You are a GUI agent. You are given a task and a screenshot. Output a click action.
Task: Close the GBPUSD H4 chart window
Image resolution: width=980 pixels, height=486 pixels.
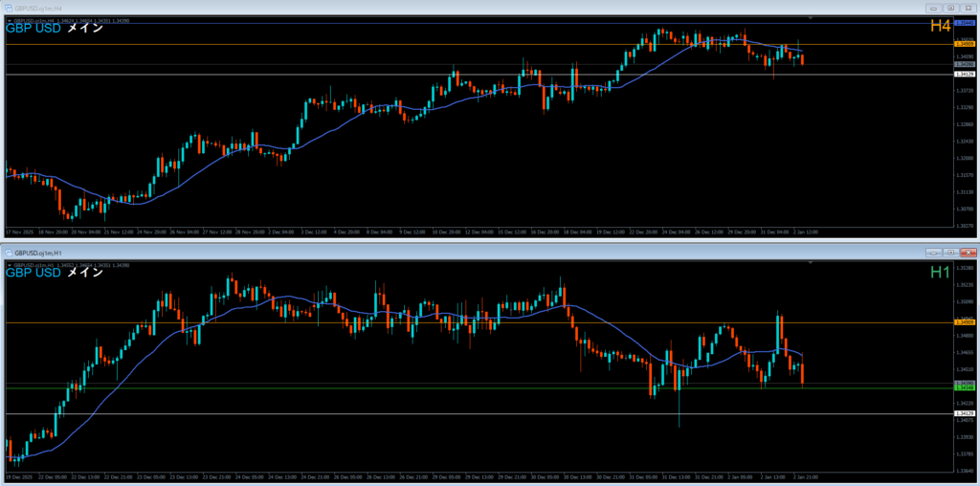click(968, 8)
